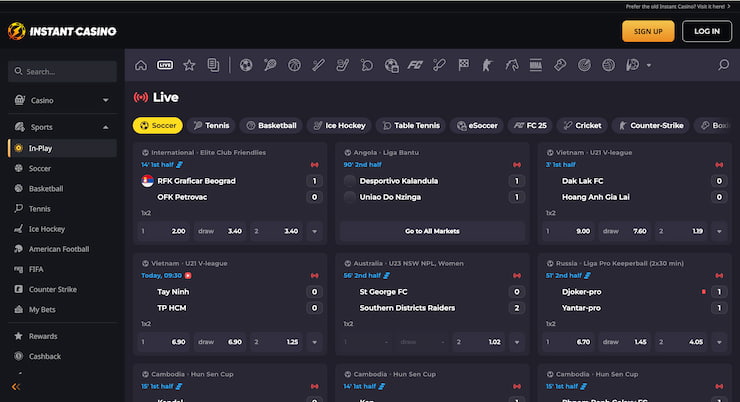Switch to the Ice Hockey live tab
The width and height of the screenshot is (740, 402).
[x=339, y=126]
